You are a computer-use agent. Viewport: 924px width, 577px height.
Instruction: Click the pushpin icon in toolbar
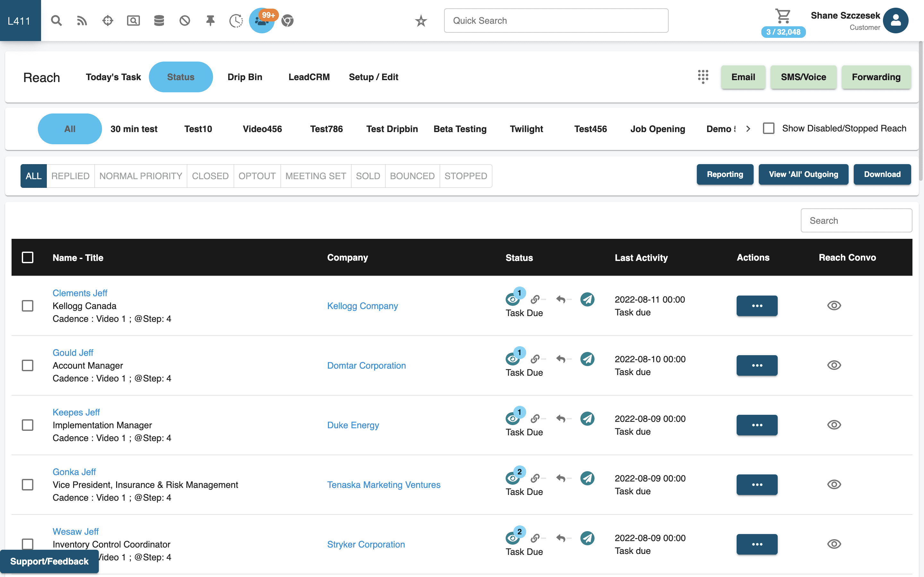(x=210, y=21)
